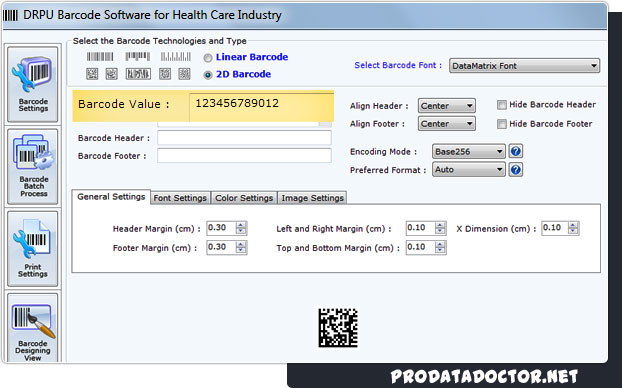The height and width of the screenshot is (388, 622).
Task: Click the Encoding Mode label
Action: click(384, 152)
